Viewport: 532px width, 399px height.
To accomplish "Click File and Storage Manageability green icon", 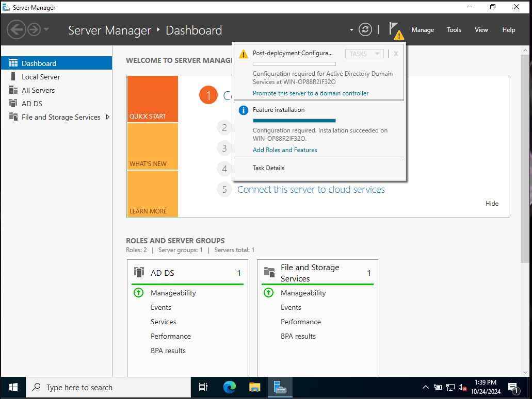I will (x=268, y=293).
